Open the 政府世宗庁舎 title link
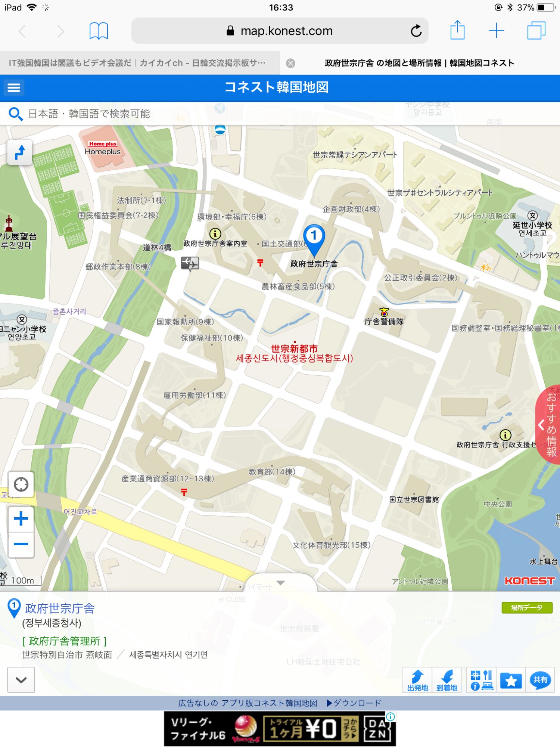Image resolution: width=560 pixels, height=747 pixels. pyautogui.click(x=60, y=608)
